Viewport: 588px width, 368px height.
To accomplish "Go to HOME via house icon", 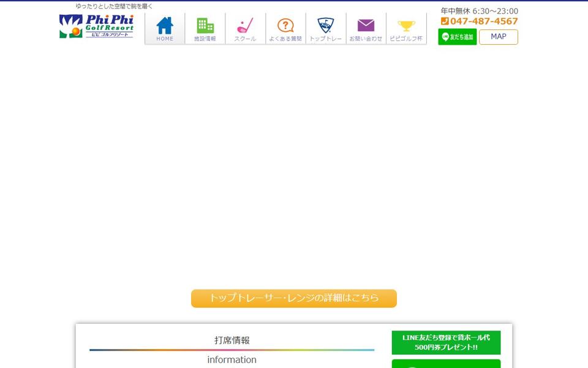I will coord(165,29).
